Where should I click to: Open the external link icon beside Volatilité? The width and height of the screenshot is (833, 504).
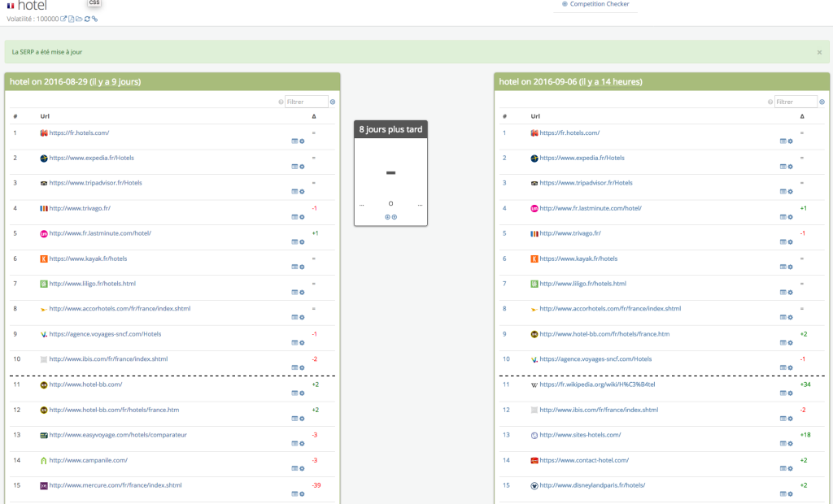tap(63, 20)
